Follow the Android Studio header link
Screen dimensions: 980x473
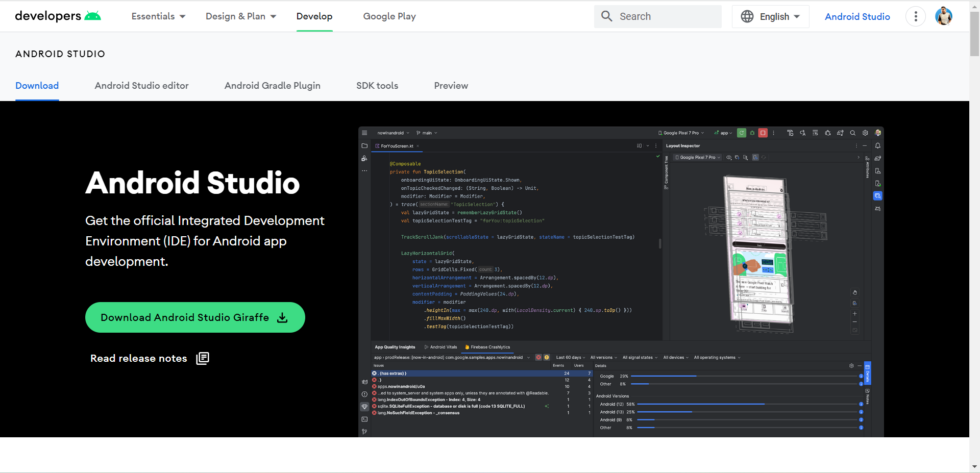[x=857, y=16]
